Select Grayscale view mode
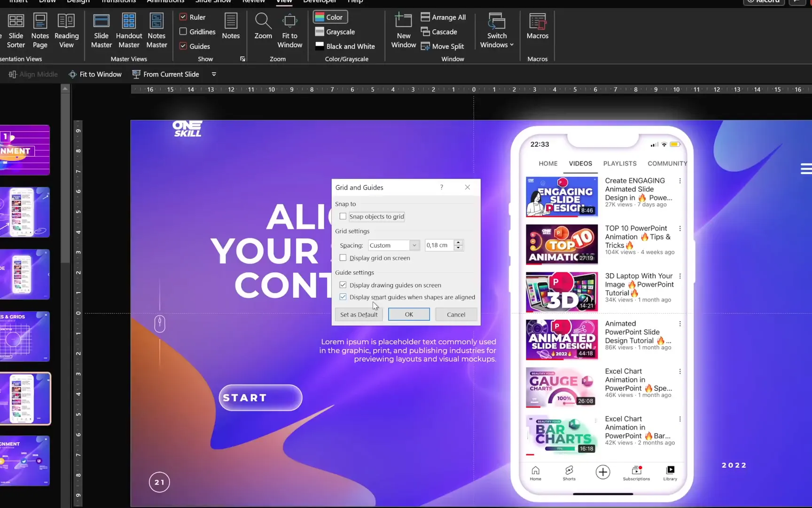Screen dimensions: 812x508 point(335,32)
